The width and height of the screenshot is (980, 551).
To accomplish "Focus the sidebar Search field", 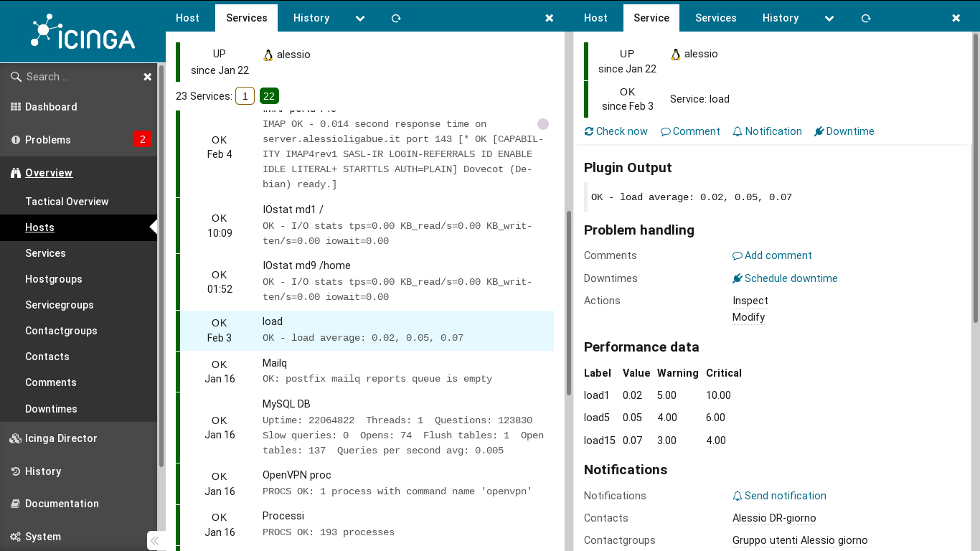I will tap(80, 77).
